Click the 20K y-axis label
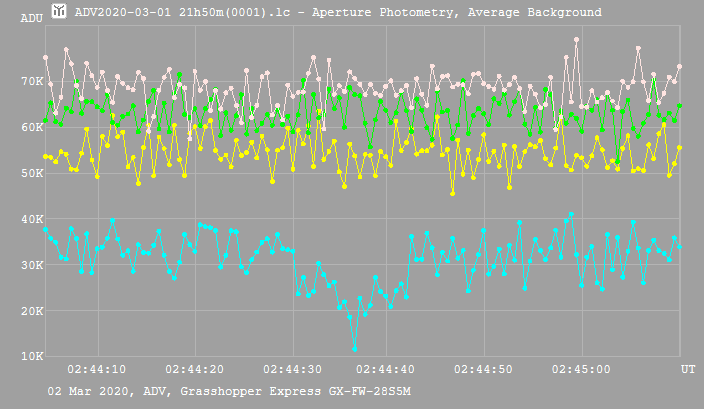The height and width of the screenshot is (409, 704). (30, 311)
